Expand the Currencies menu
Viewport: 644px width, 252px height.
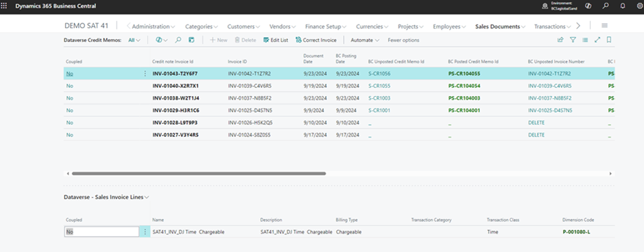(372, 26)
